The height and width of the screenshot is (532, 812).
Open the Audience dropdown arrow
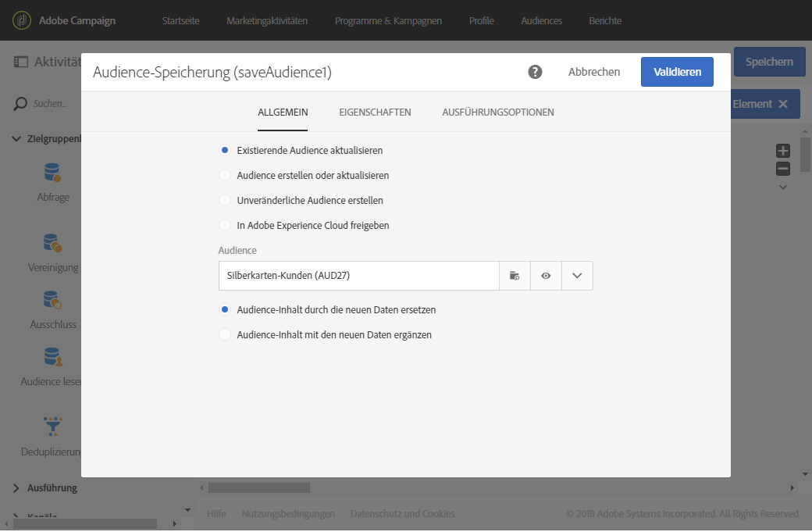[x=577, y=276]
